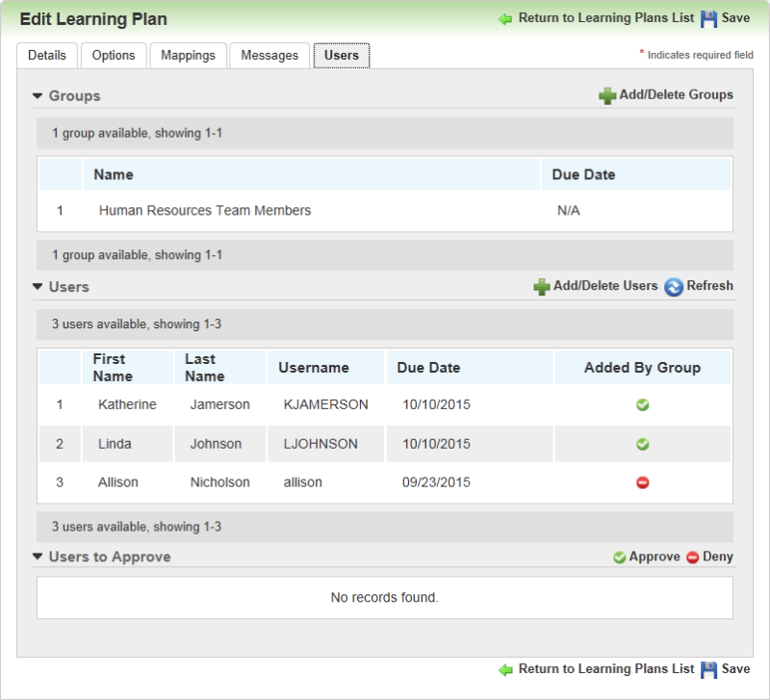Screen dimensions: 770x700
Task: Click the Users to Approve heading
Action: (110, 557)
